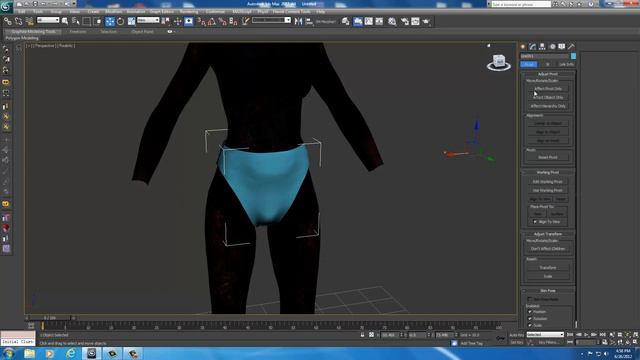Click the Render Production teapot icon
The image size is (640, 360).
(x=426, y=21)
